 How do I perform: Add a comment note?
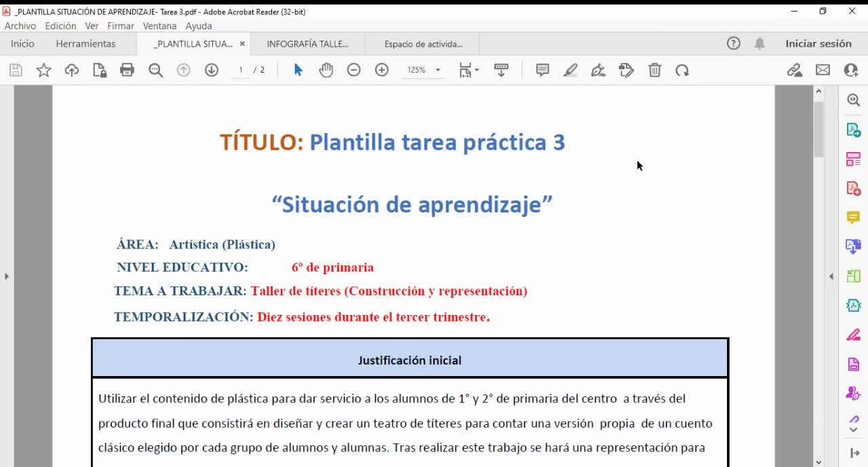tap(542, 70)
